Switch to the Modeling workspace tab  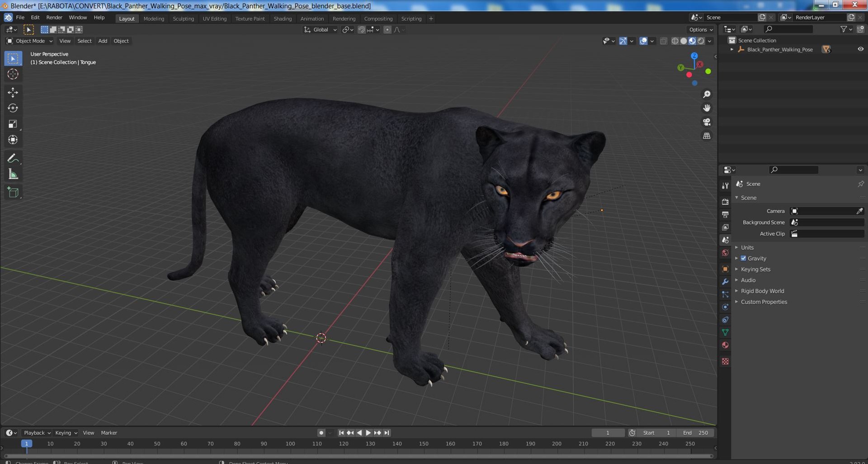154,19
